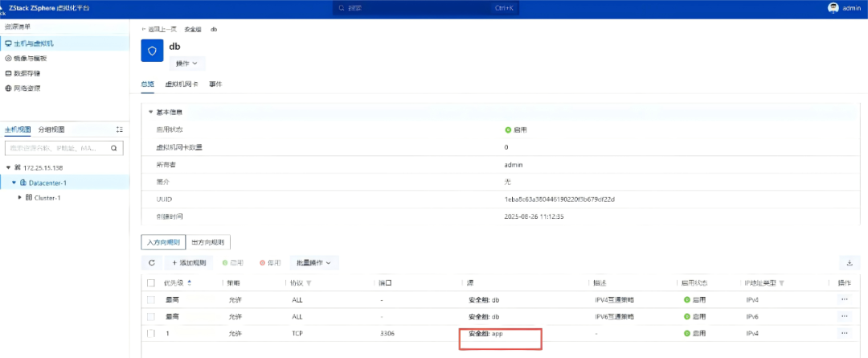The image size is (868, 358).
Task: Click the refresh icon above the rules table
Action: (152, 263)
